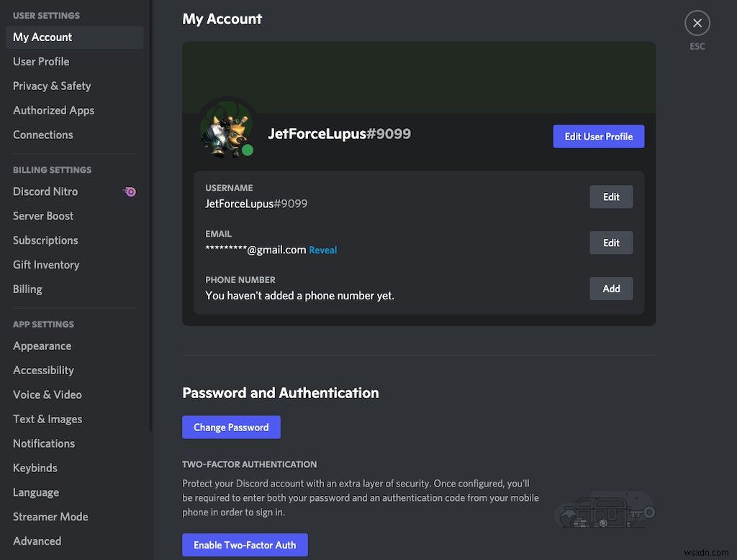Click the Edit User Profile button
Viewport: 737px width, 560px height.
[598, 136]
